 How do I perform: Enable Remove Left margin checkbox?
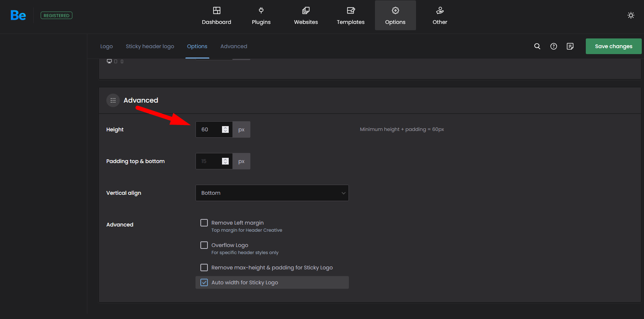tap(204, 223)
